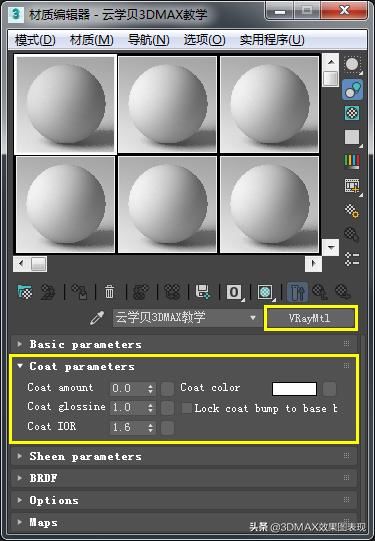Click map button next to Coat amount
Screen dimensions: 375x541
click(167, 388)
